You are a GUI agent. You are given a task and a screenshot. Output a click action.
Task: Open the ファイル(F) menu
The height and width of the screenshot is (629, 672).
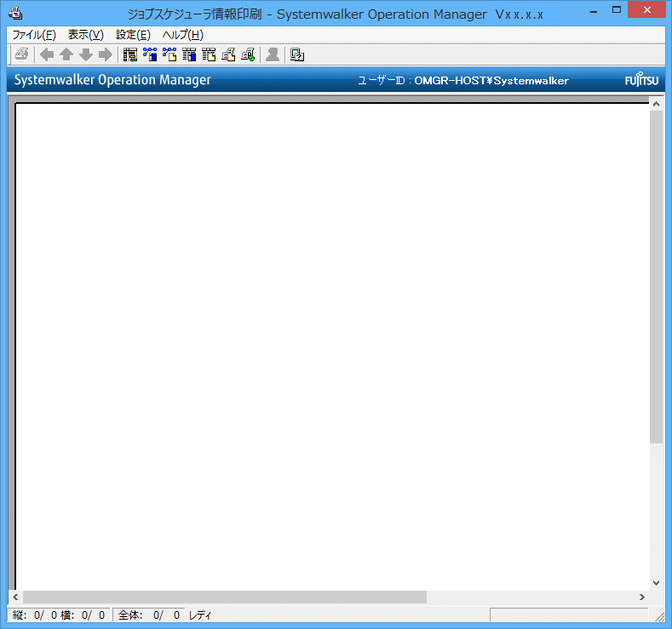click(x=34, y=35)
